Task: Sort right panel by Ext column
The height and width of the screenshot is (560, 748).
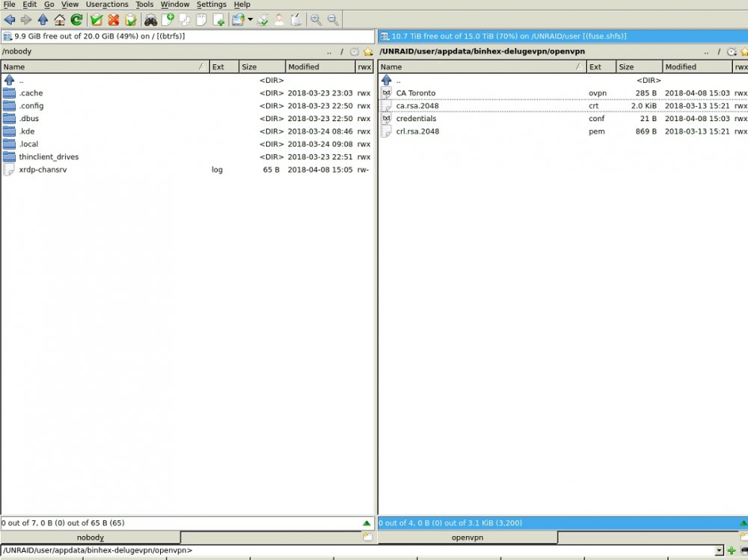Action: click(x=601, y=67)
